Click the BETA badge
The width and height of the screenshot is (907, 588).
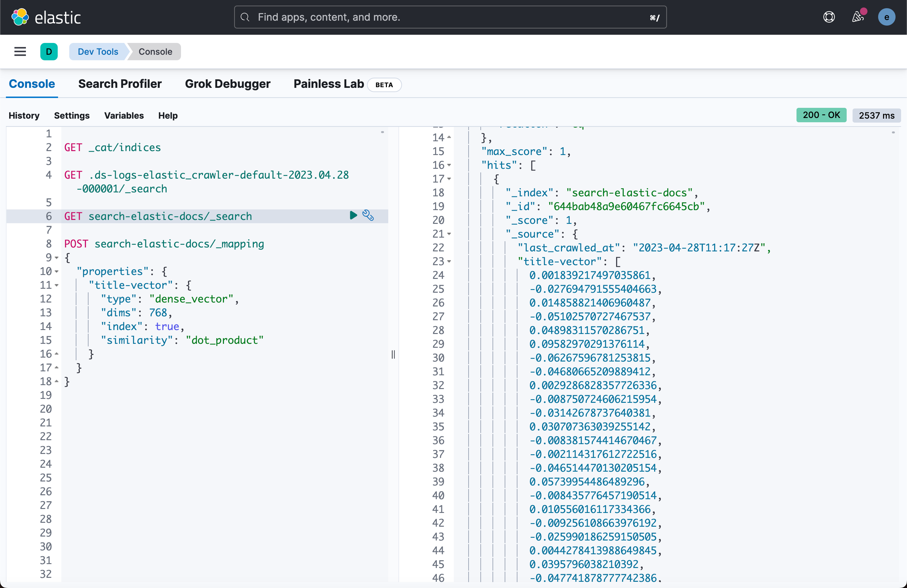384,85
